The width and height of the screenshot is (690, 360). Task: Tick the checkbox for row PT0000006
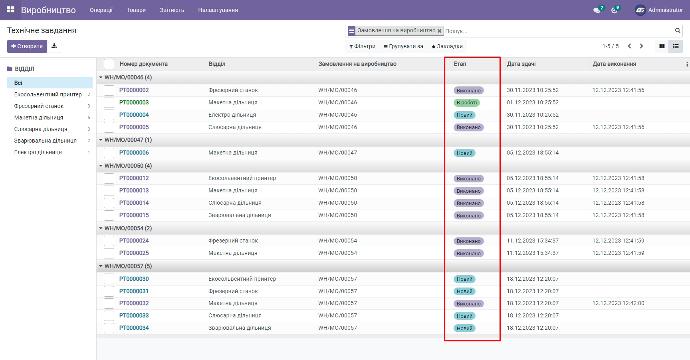pyautogui.click(x=109, y=153)
